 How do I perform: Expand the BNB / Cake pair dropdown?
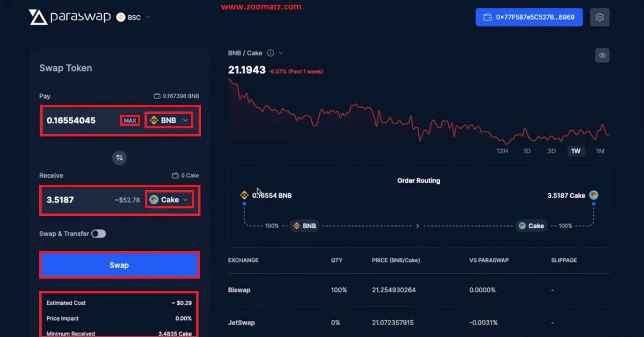click(281, 53)
